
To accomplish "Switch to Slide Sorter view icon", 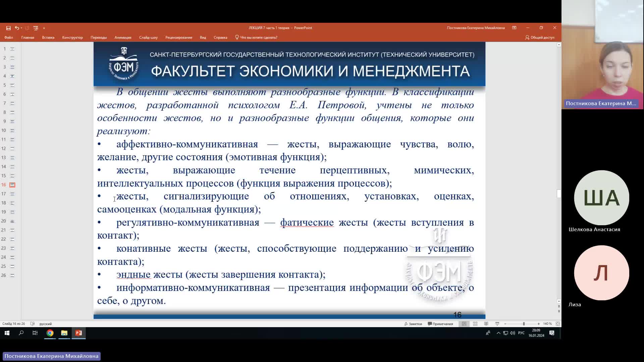I will tap(475, 324).
